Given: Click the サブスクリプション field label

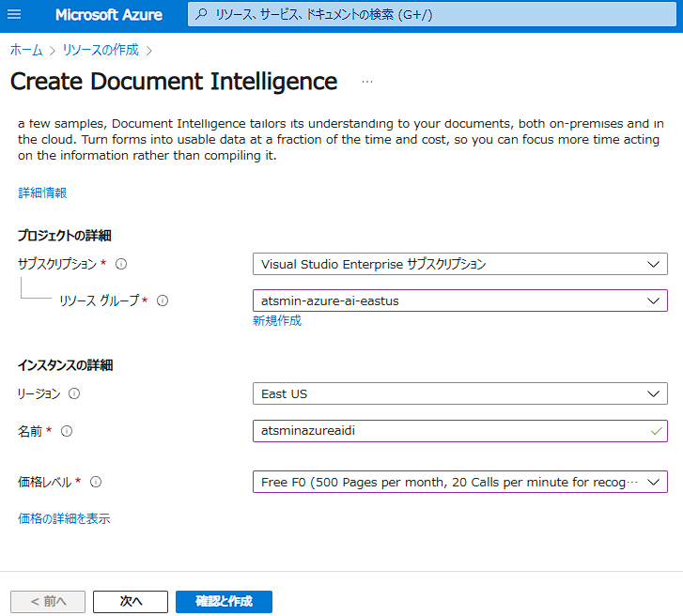Looking at the screenshot, I should click(x=57, y=264).
